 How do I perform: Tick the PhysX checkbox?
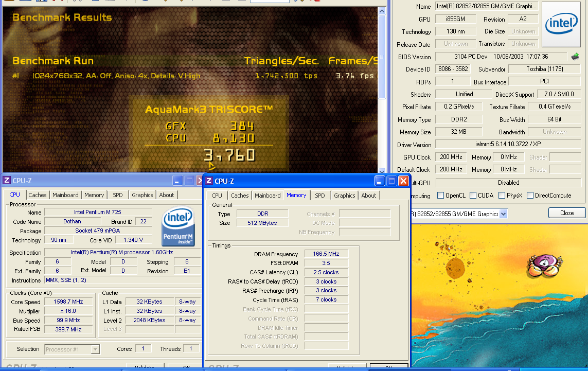502,196
